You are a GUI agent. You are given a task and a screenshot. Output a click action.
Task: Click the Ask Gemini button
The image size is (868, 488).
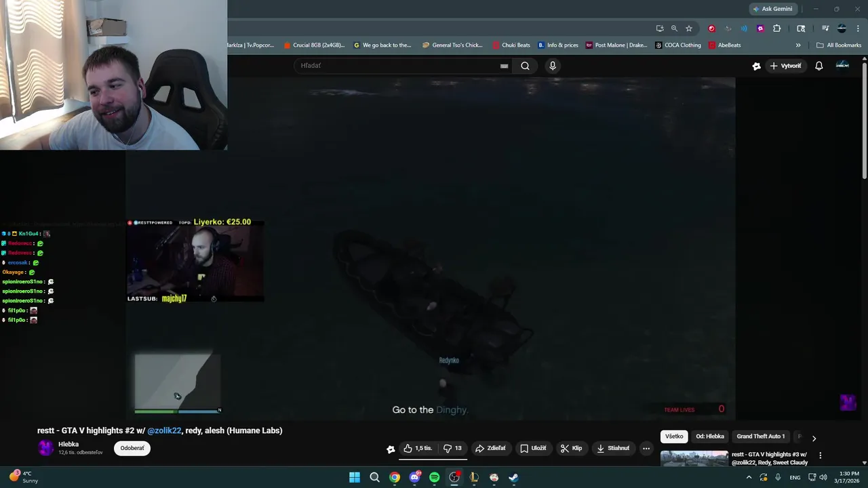pos(772,9)
